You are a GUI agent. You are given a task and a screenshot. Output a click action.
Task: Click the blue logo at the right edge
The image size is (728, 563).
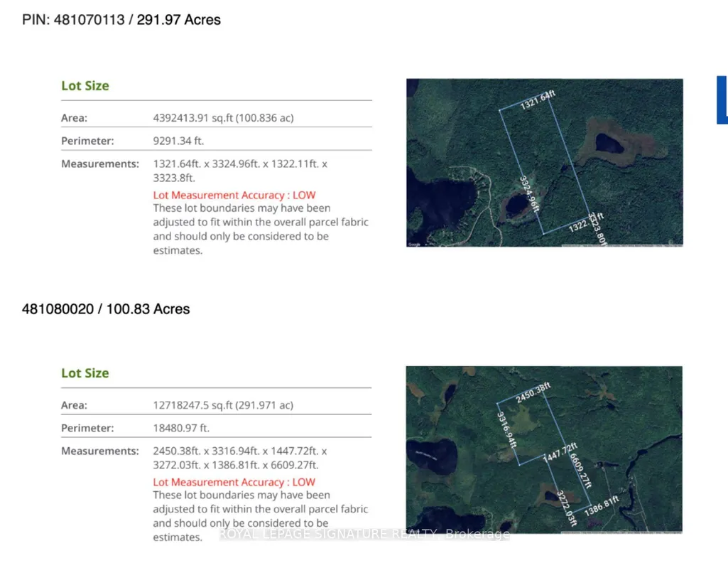[722, 100]
